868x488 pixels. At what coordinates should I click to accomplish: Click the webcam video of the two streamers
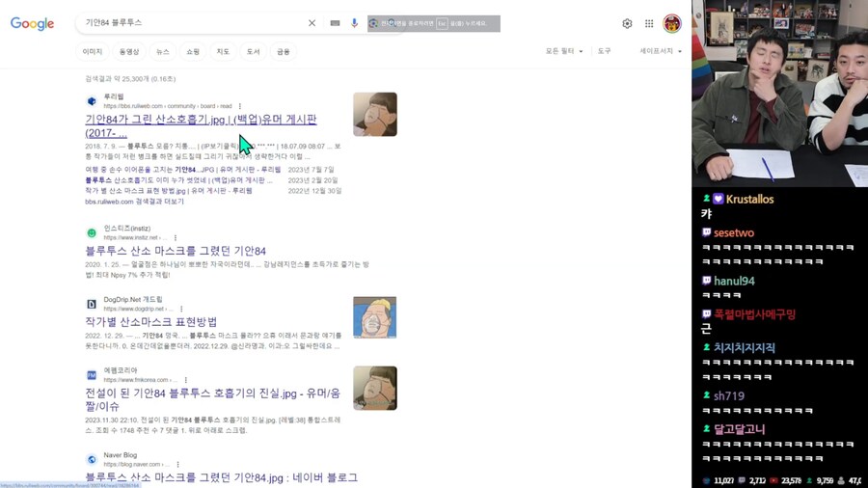(780, 94)
